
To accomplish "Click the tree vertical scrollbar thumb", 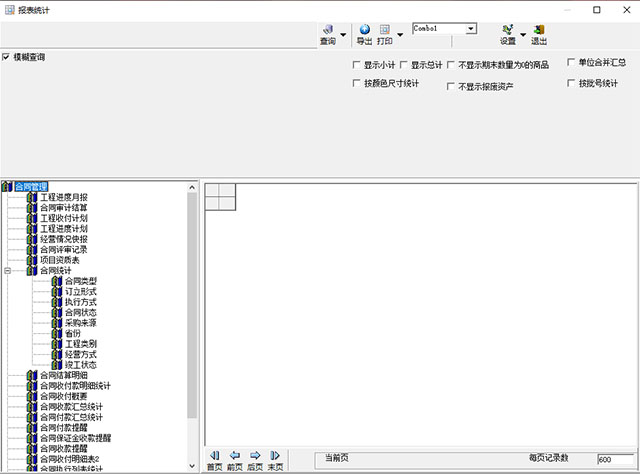I will 192,305.
